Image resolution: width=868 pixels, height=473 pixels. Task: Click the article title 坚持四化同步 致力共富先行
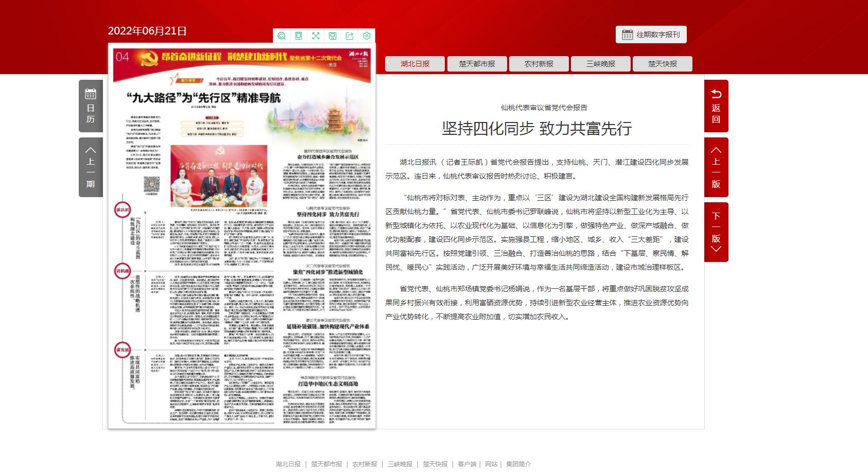pyautogui.click(x=536, y=128)
